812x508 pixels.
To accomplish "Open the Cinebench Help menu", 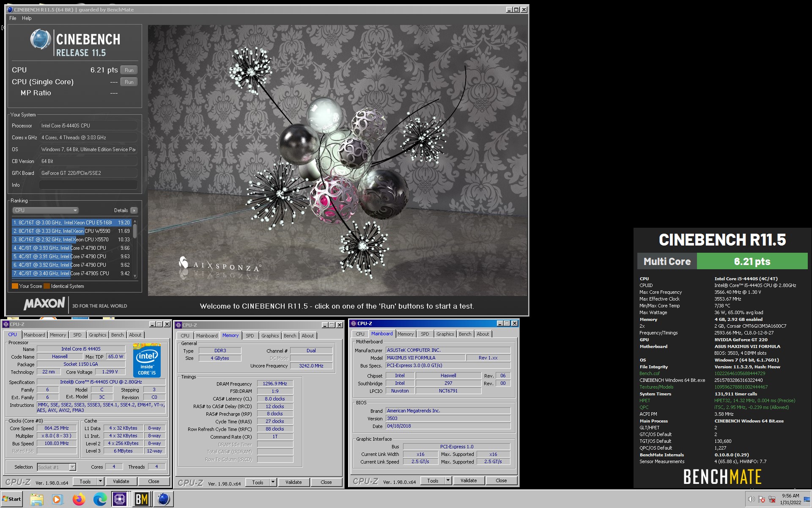I will click(27, 18).
